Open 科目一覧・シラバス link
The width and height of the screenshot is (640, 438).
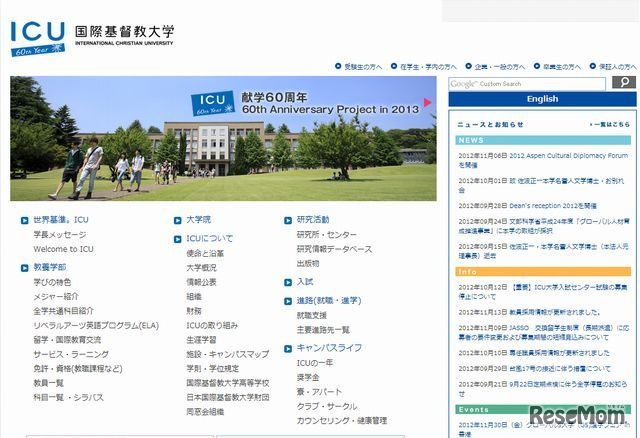[69, 398]
